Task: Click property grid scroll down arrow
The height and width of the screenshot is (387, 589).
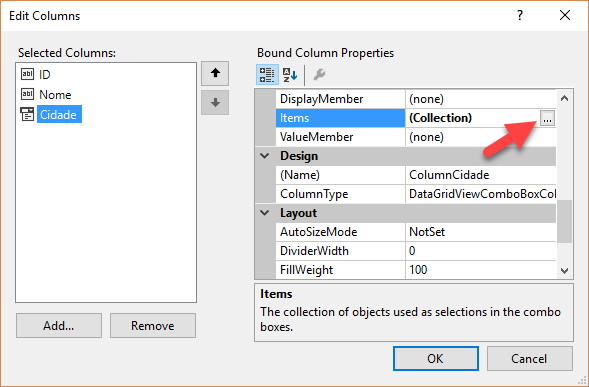Action: click(564, 270)
